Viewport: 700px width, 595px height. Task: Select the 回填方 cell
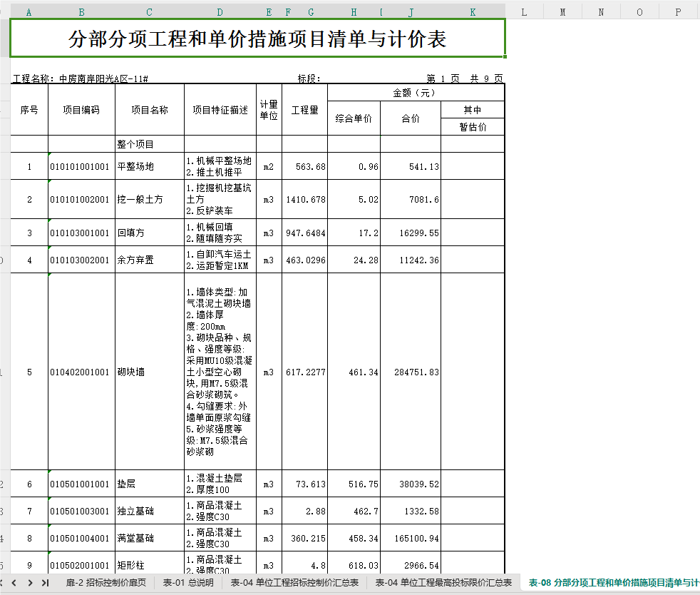pyautogui.click(x=150, y=233)
